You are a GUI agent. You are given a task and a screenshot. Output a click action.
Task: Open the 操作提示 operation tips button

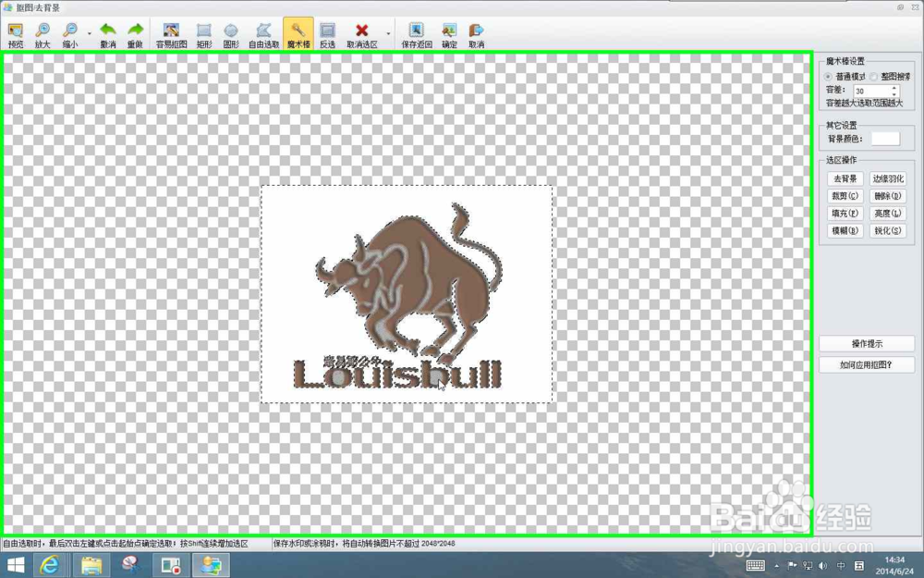(x=867, y=343)
